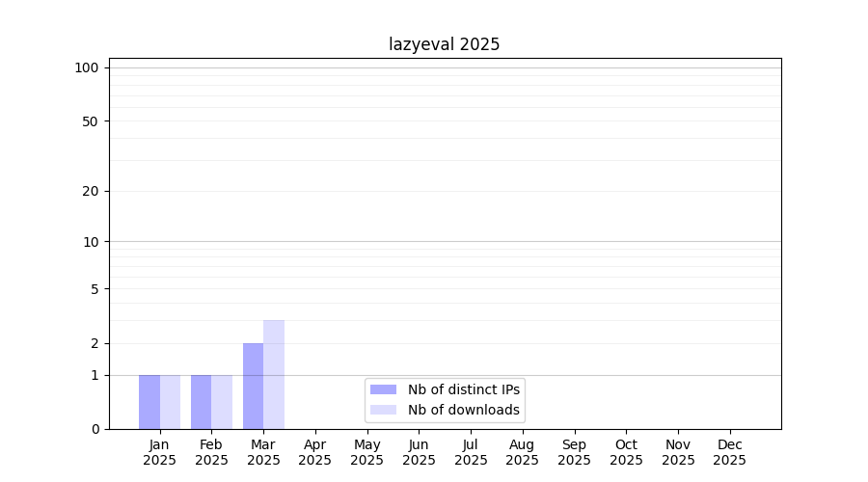Select the Feb 2025 distinct IPs bar

[201, 402]
